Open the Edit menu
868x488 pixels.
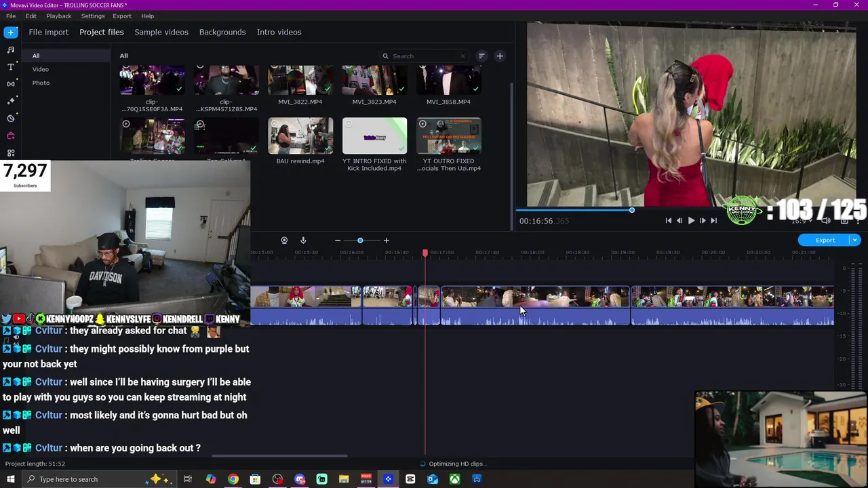pos(31,16)
